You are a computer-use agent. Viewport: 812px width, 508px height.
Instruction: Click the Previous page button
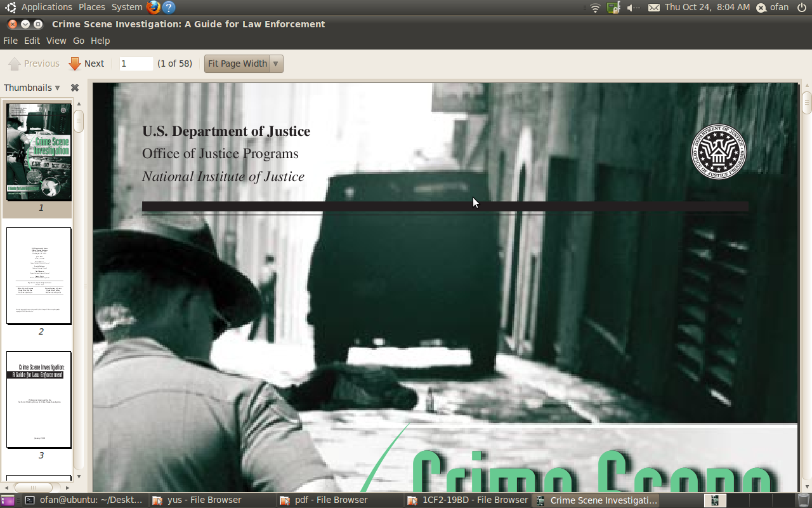click(x=34, y=63)
